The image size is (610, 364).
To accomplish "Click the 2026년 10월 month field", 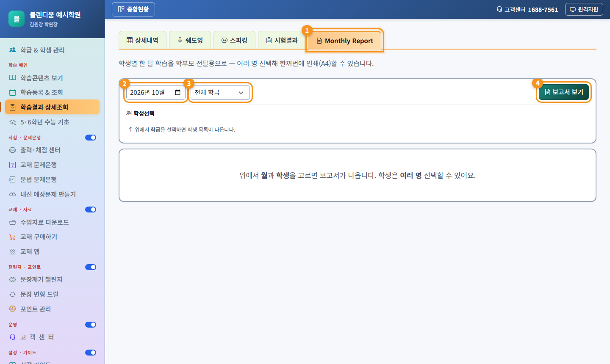I will pyautogui.click(x=156, y=92).
